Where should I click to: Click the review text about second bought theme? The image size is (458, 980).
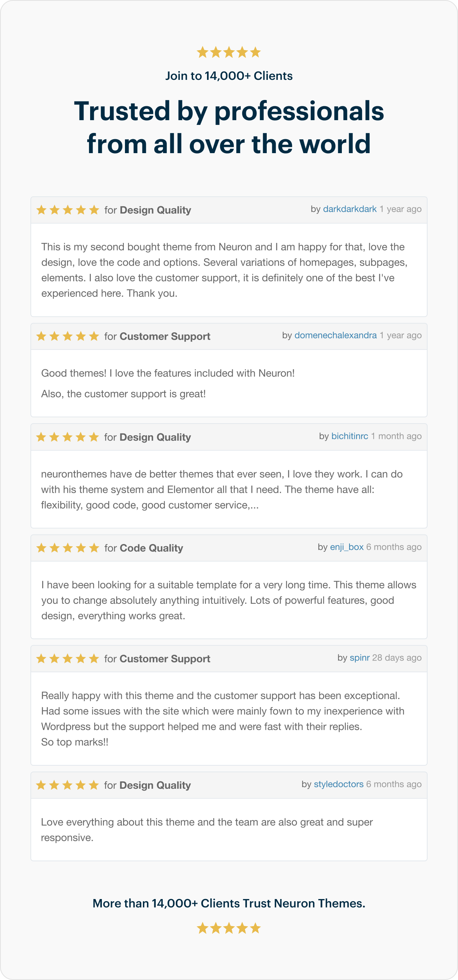pyautogui.click(x=225, y=270)
